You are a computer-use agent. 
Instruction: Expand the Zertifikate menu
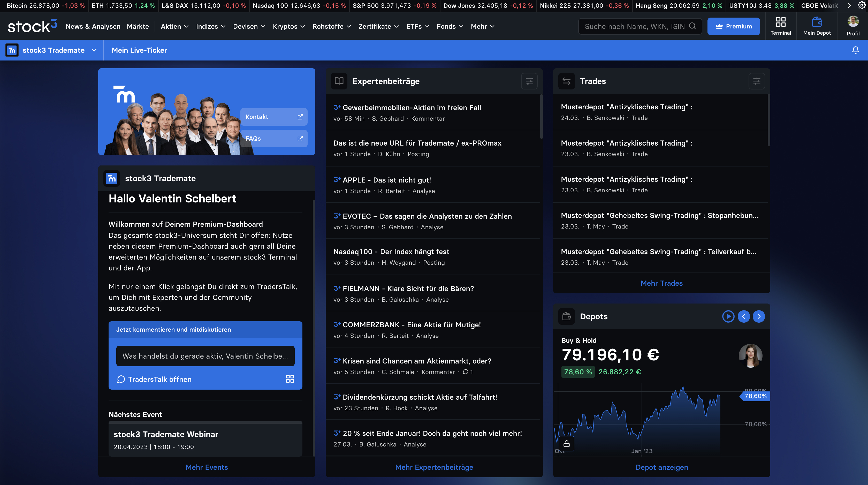tap(378, 26)
